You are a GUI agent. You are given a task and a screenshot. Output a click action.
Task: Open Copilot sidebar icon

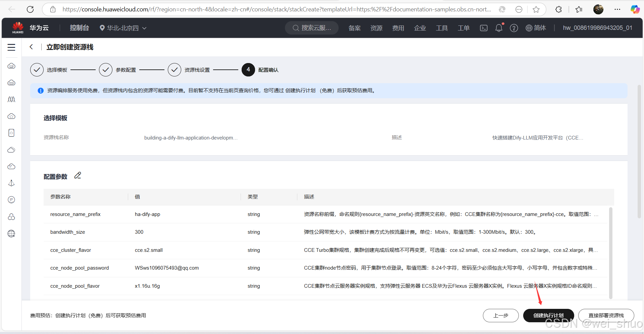pyautogui.click(x=635, y=9)
